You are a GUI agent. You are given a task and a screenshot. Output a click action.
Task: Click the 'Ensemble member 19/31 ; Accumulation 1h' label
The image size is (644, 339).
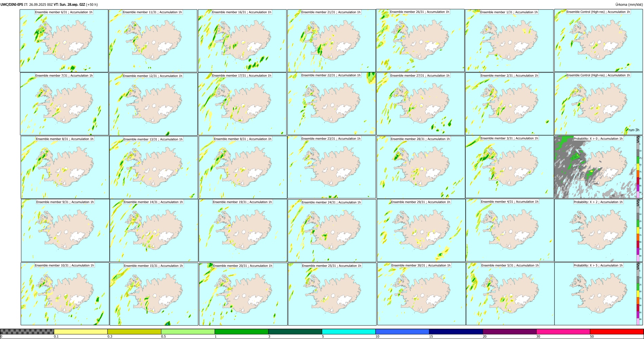(x=242, y=202)
